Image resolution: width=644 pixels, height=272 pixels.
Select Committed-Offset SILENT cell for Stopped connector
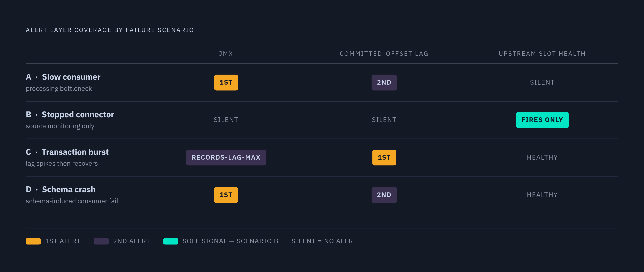(x=384, y=120)
